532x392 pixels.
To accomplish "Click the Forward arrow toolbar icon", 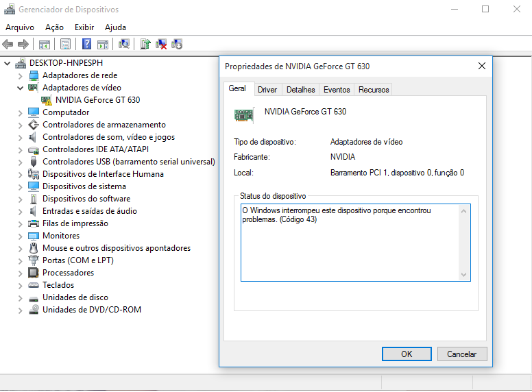I will (x=23, y=44).
